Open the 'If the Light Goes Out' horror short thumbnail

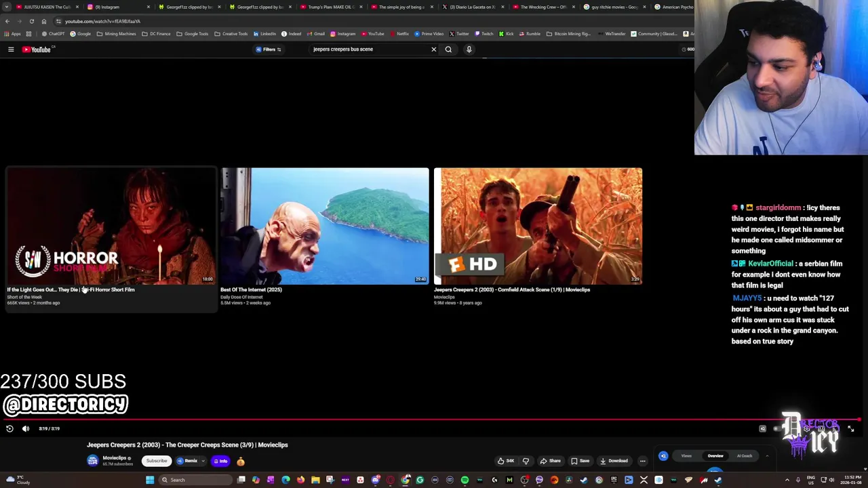(111, 226)
